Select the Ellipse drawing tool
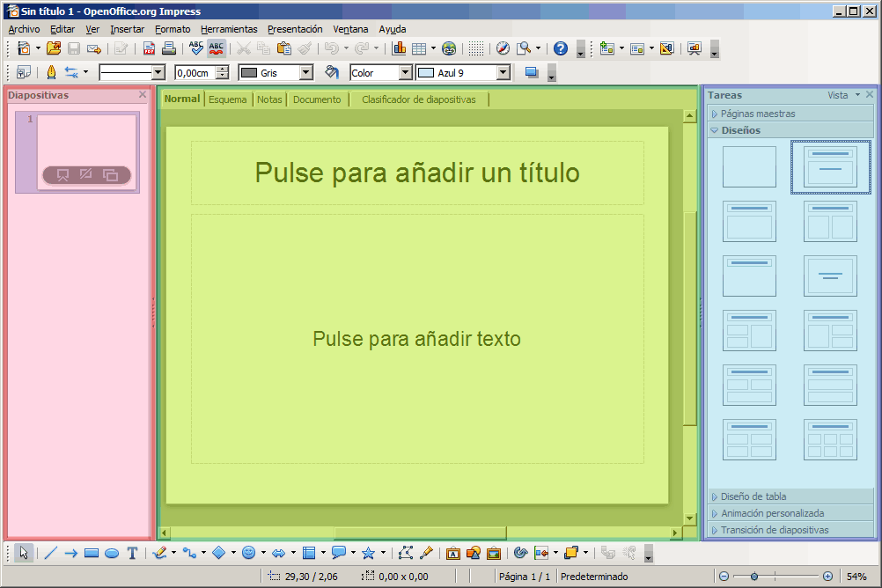This screenshot has width=882, height=588. 112,553
